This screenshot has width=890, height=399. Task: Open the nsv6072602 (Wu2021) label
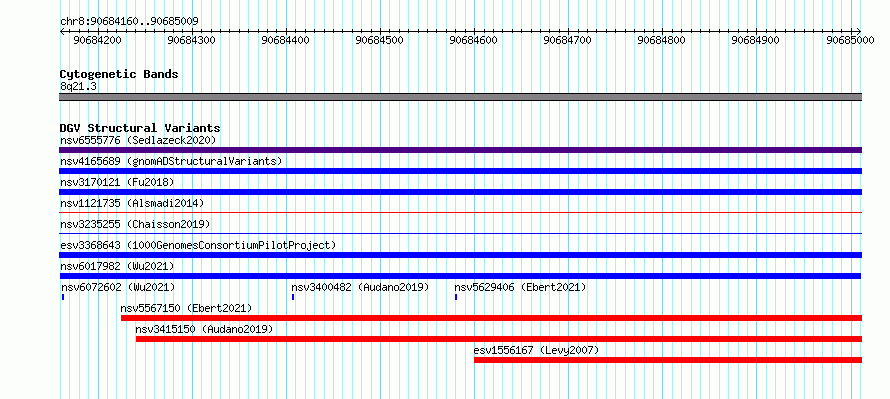click(118, 287)
